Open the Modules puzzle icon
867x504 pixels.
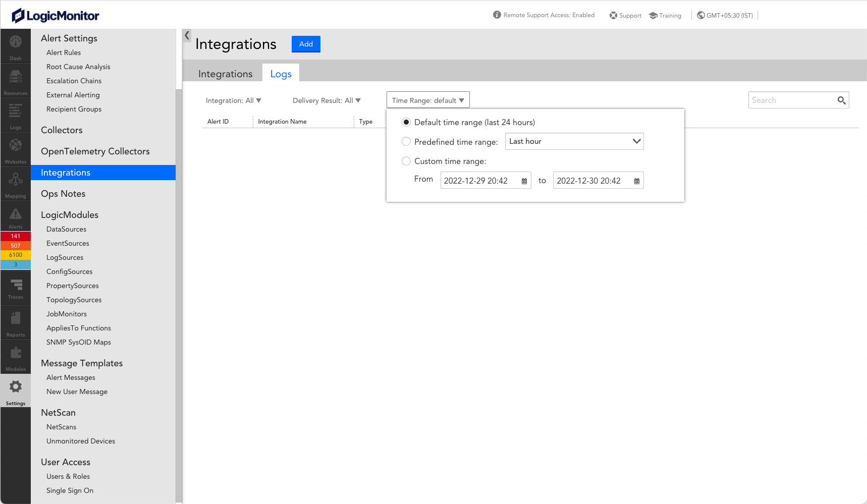(16, 353)
